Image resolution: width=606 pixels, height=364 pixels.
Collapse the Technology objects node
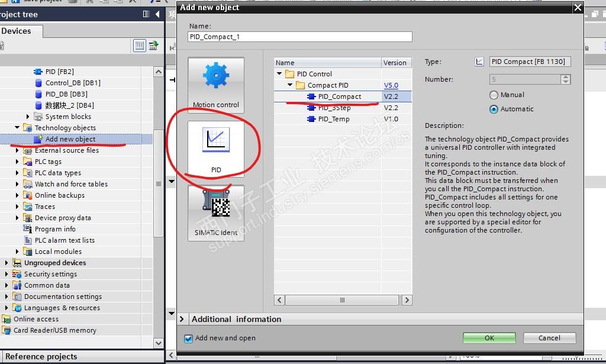pos(17,127)
